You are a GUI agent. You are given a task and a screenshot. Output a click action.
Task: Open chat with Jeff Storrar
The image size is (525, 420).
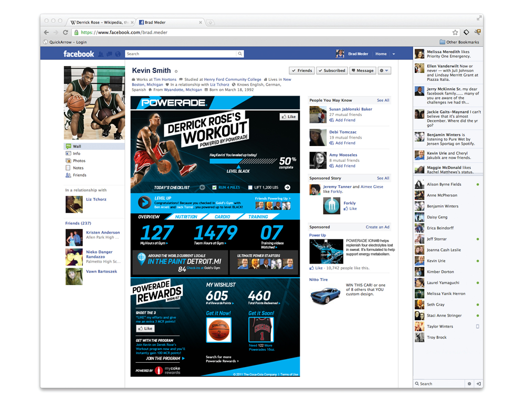pyautogui.click(x=448, y=239)
